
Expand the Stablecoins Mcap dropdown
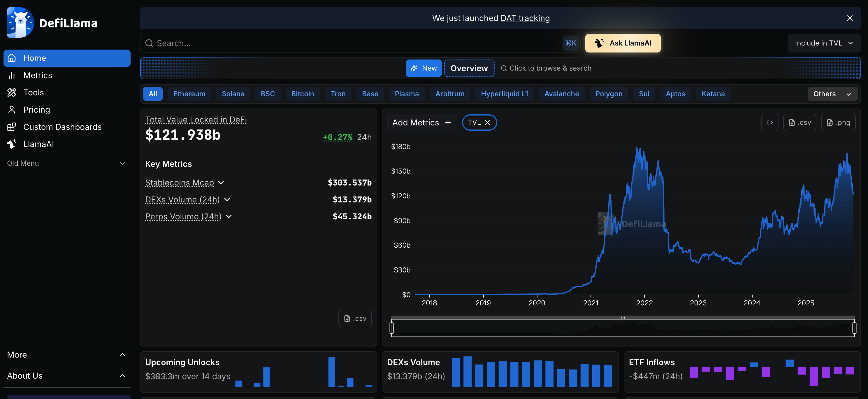point(221,183)
